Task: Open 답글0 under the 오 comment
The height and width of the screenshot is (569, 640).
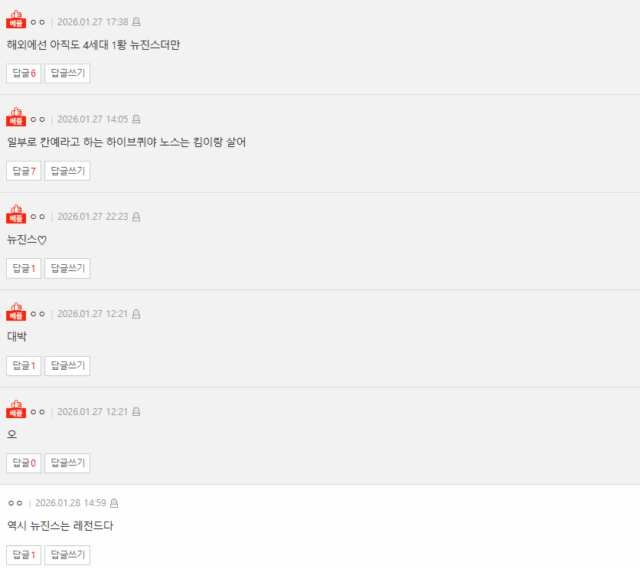Action: click(x=24, y=463)
